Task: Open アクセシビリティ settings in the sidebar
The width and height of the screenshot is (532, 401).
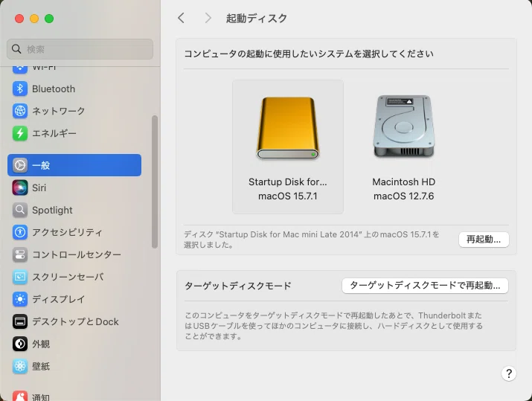Action: (74, 232)
